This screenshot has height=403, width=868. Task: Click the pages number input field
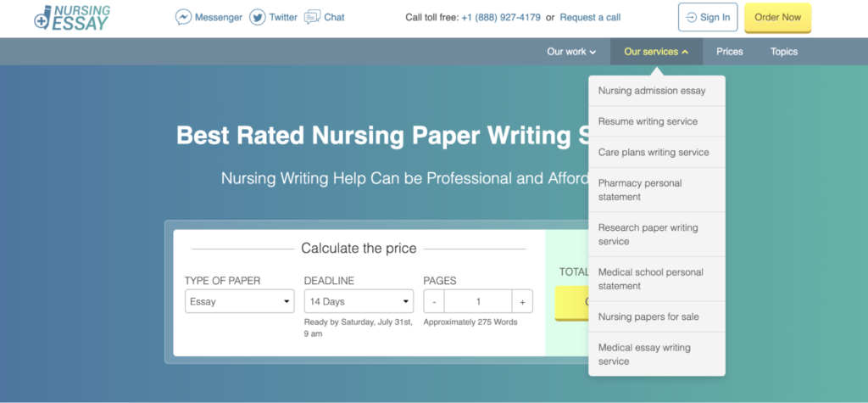coord(478,301)
